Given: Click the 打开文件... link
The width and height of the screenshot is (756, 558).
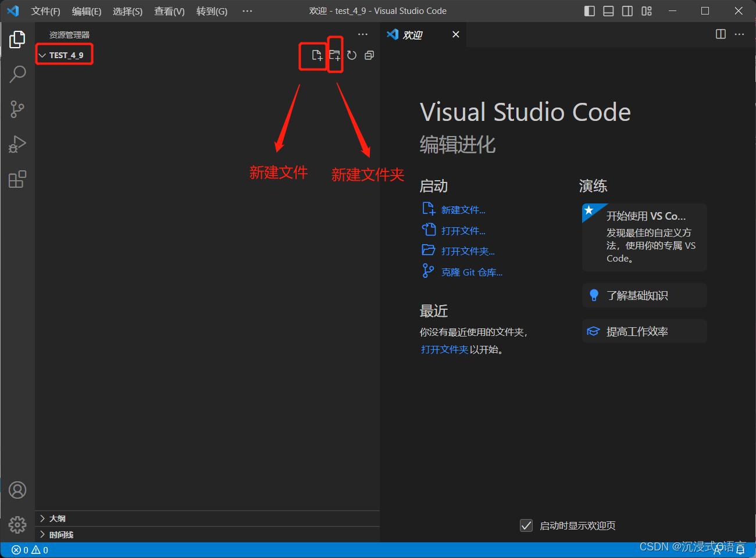Looking at the screenshot, I should point(463,231).
